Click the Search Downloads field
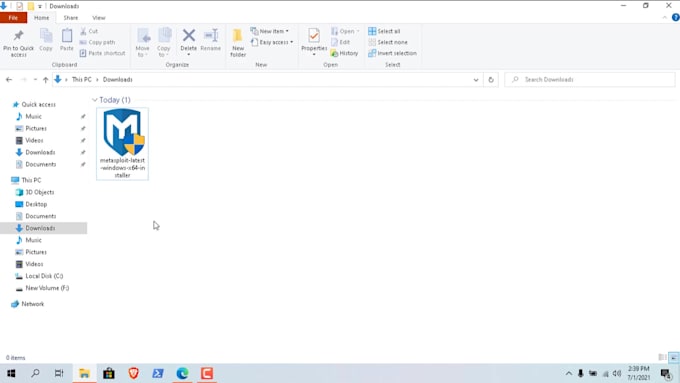This screenshot has height=383, width=680. [590, 80]
